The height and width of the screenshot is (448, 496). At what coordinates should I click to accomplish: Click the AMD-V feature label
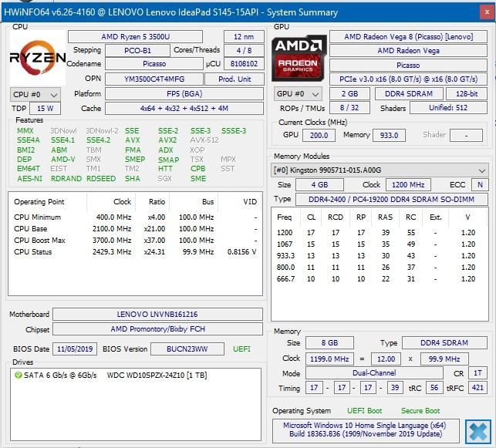pyautogui.click(x=63, y=160)
